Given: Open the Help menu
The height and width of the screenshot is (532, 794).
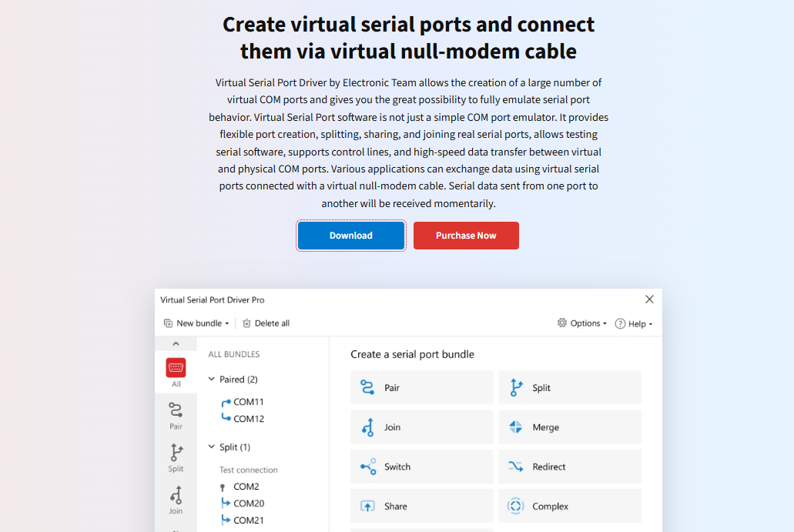Looking at the screenshot, I should [x=633, y=324].
